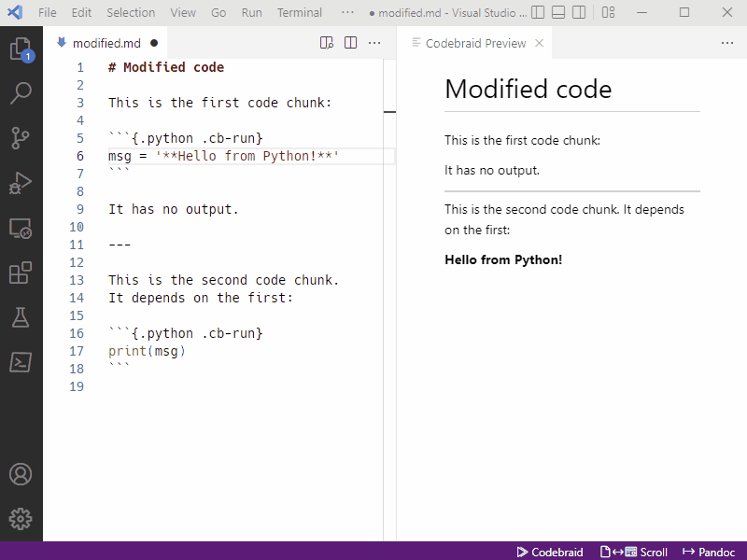Open the Accounts menu
The width and height of the screenshot is (747, 560).
(21, 474)
